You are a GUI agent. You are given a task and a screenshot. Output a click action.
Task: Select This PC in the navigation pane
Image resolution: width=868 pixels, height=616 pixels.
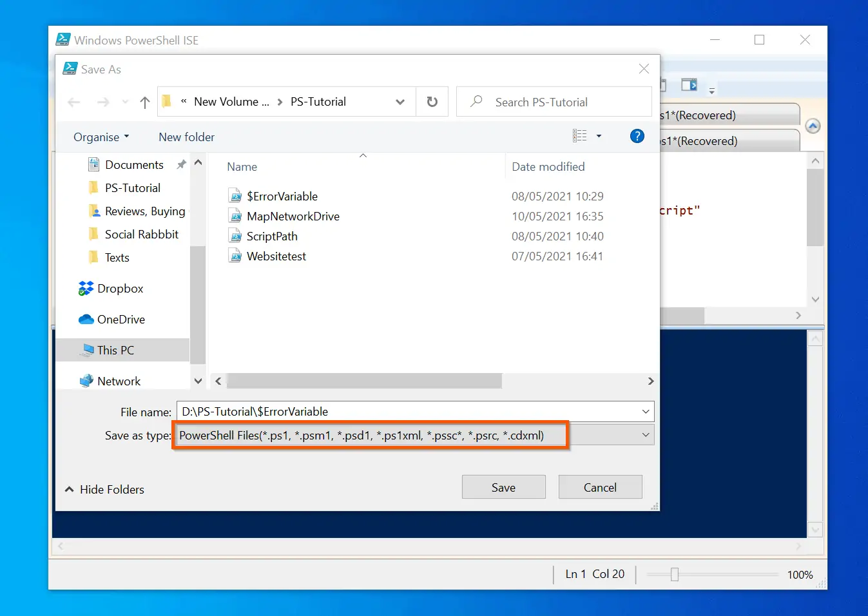(122, 351)
